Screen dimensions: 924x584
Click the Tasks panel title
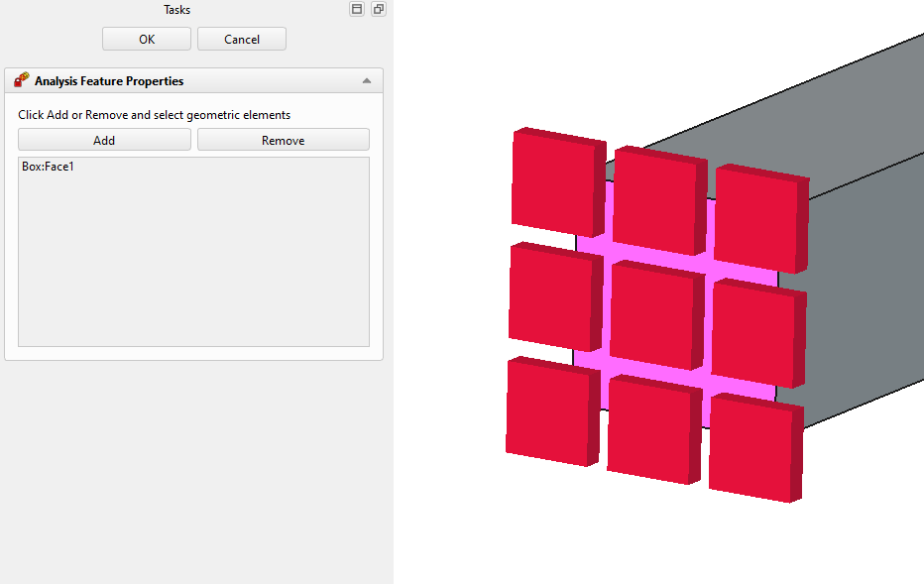176,10
